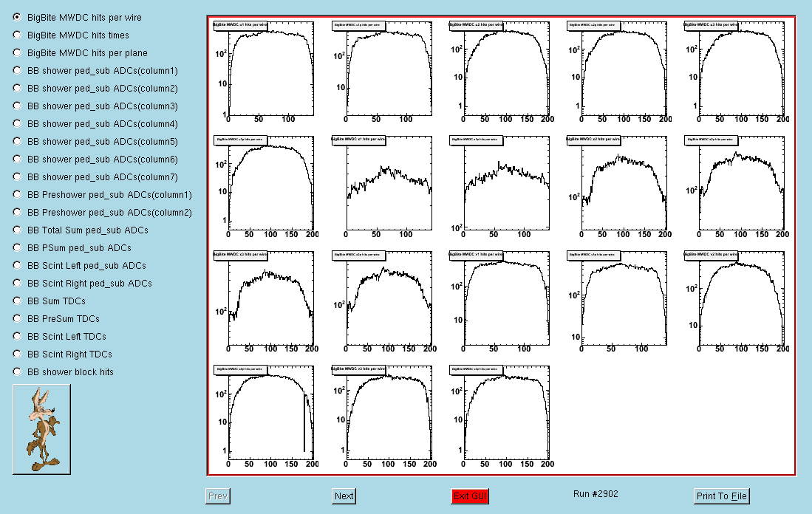The image size is (812, 514).
Task: Click title box 'BigBite MWDC x2 hits per wire'
Action: coord(593,140)
